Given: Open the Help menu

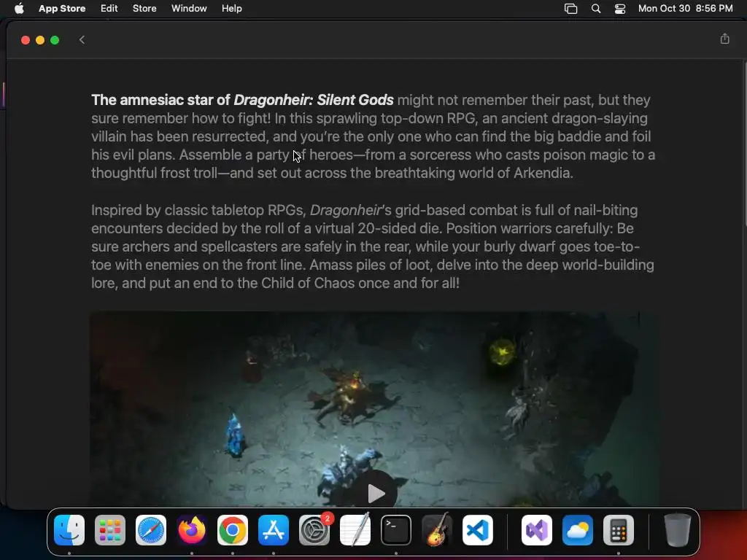Looking at the screenshot, I should [x=231, y=9].
